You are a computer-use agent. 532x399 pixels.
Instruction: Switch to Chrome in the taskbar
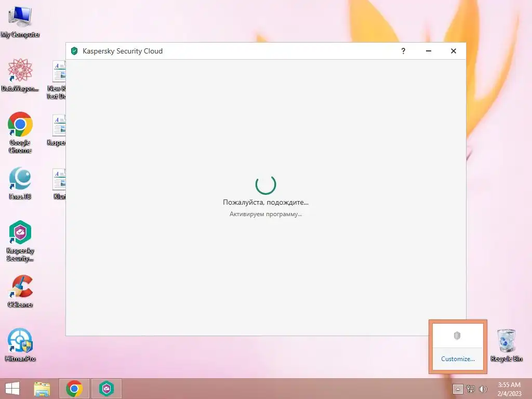pos(74,389)
